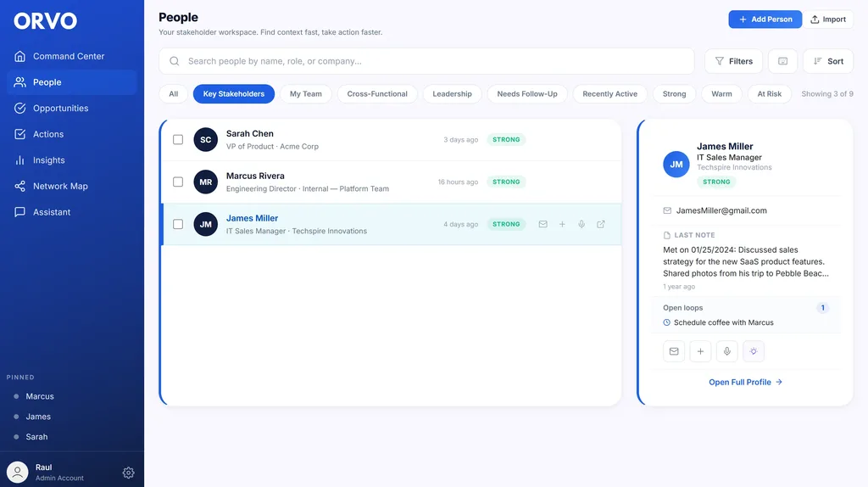The width and height of the screenshot is (868, 487).
Task: Click the insights lightbulb button in panel
Action: pos(754,351)
